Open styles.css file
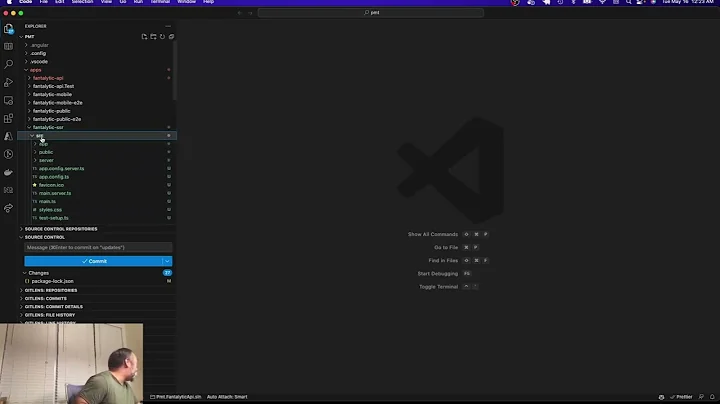Image resolution: width=720 pixels, height=404 pixels. 50,210
